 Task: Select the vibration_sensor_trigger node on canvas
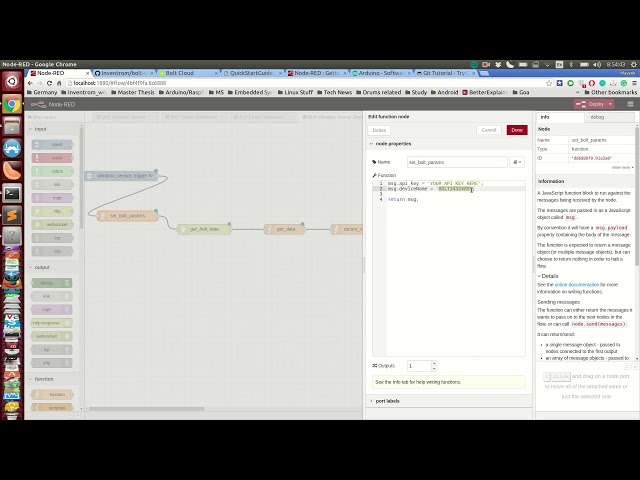coord(121,176)
